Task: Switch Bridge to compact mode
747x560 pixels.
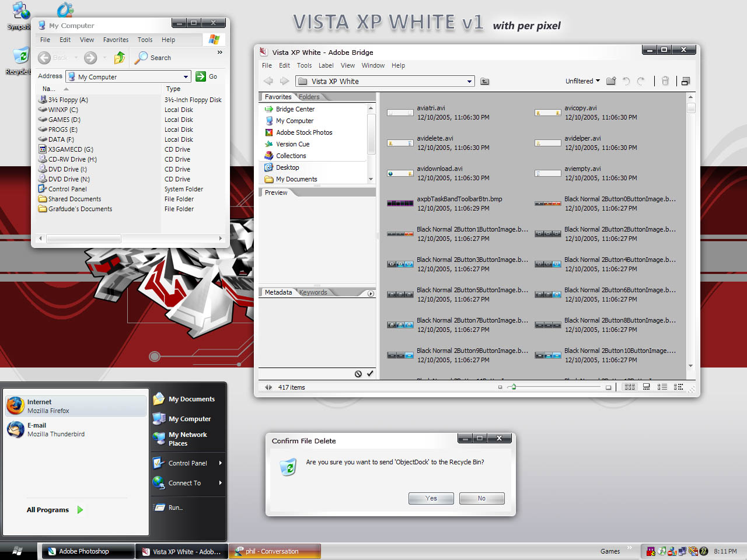Action: point(686,81)
